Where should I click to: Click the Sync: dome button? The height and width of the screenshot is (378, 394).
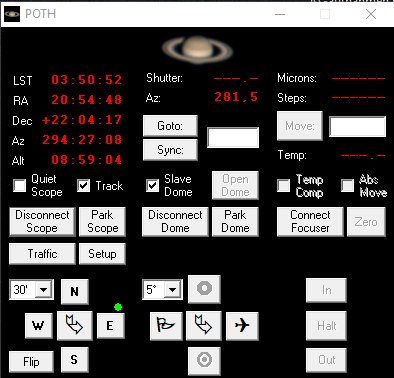click(170, 150)
